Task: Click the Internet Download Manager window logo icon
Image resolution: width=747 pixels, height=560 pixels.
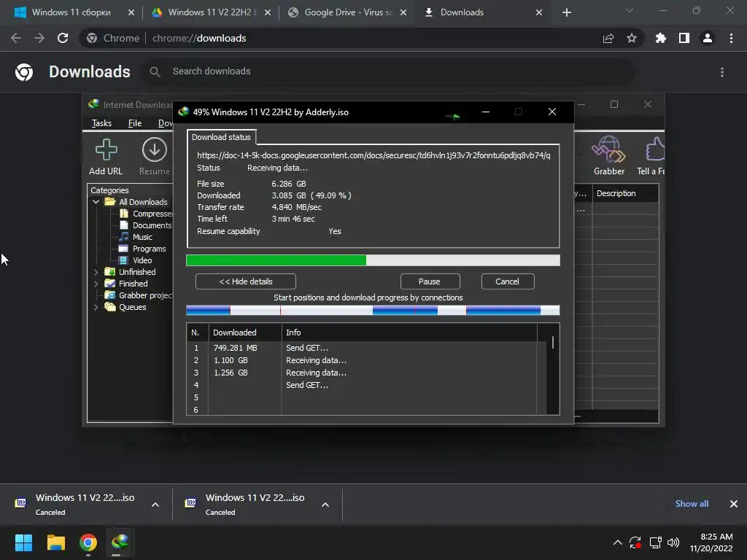Action: (x=94, y=104)
